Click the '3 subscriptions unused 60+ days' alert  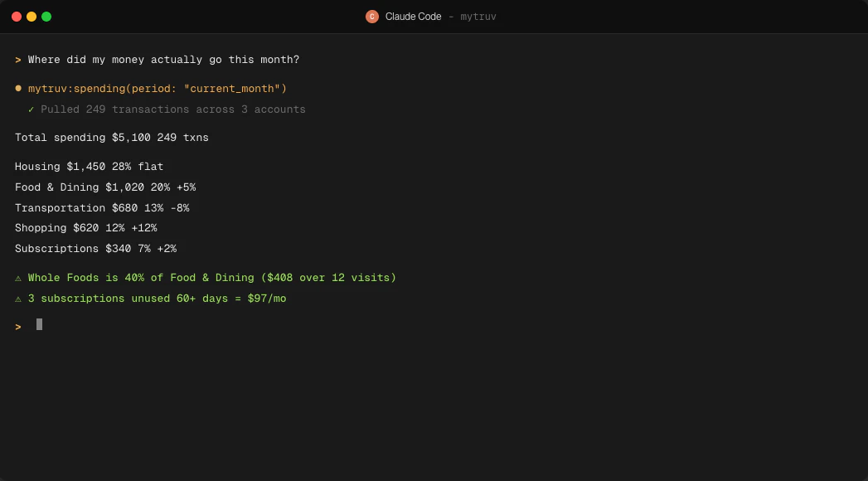tap(157, 299)
